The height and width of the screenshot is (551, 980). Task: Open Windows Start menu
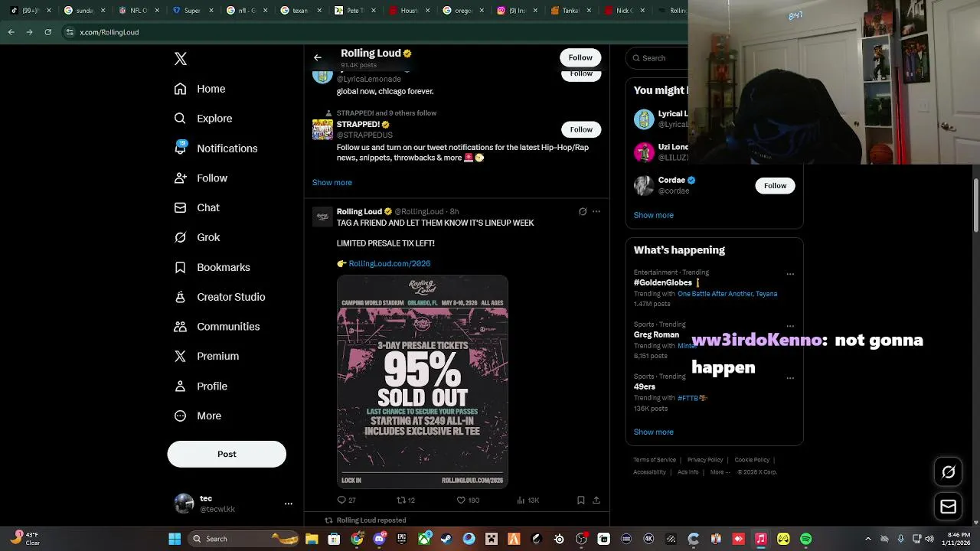click(175, 539)
